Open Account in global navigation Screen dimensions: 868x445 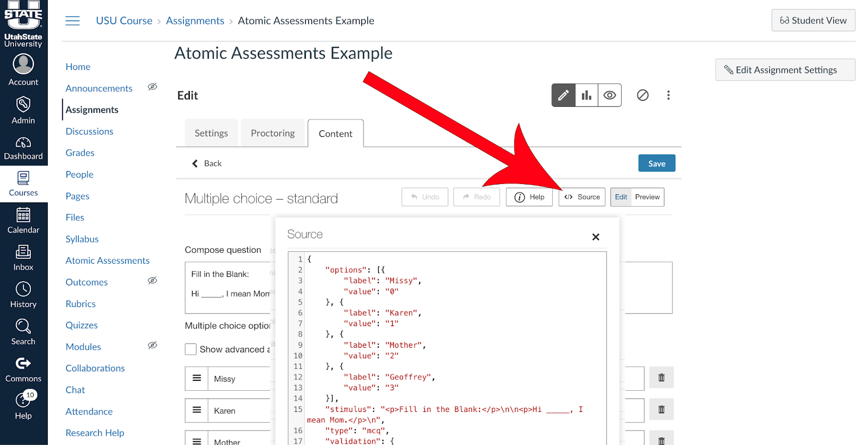(23, 71)
